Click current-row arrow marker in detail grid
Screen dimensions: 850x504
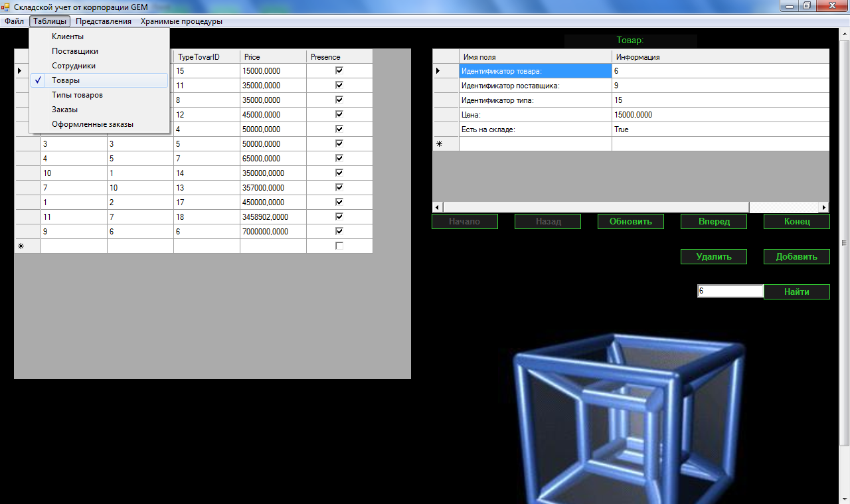pyautogui.click(x=438, y=71)
